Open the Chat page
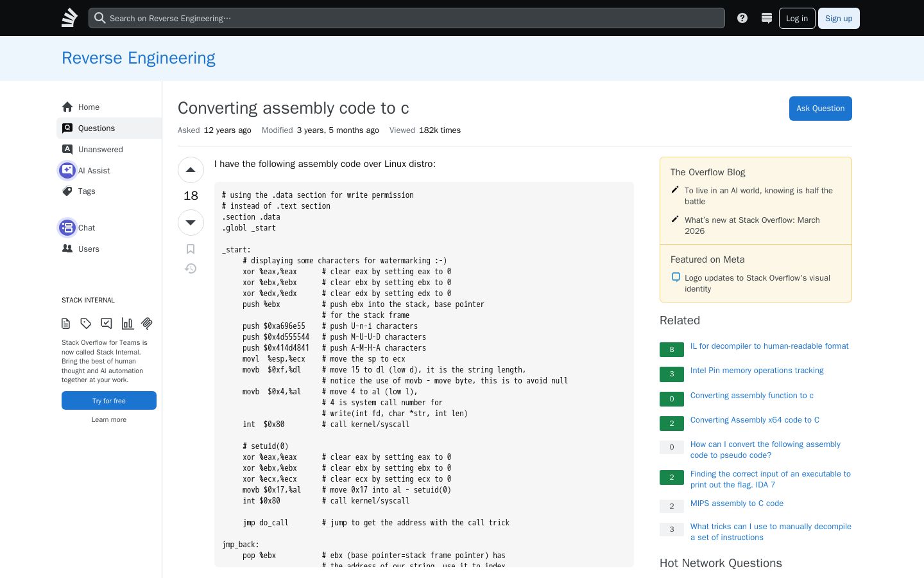Image resolution: width=924 pixels, height=578 pixels. pyautogui.click(x=109, y=227)
